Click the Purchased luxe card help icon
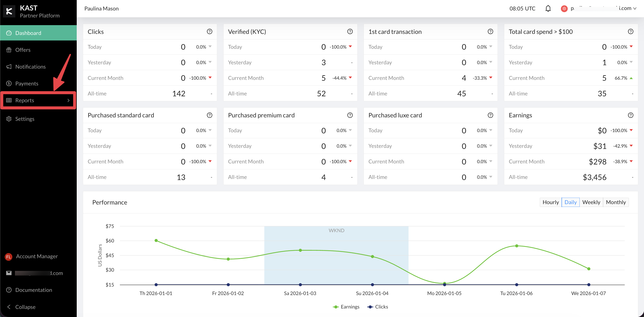The height and width of the screenshot is (317, 644). pyautogui.click(x=490, y=115)
